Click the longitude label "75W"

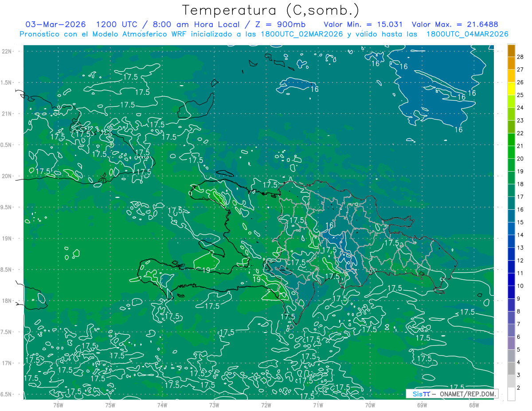point(110,405)
